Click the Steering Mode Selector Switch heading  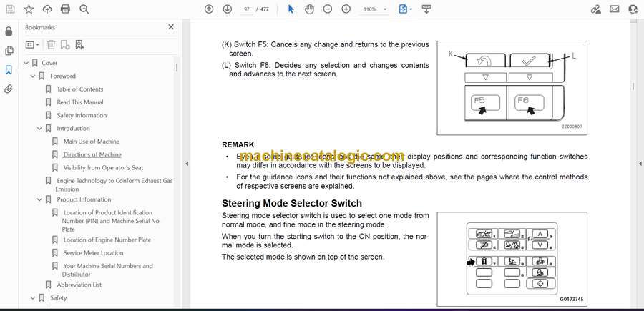click(292, 203)
